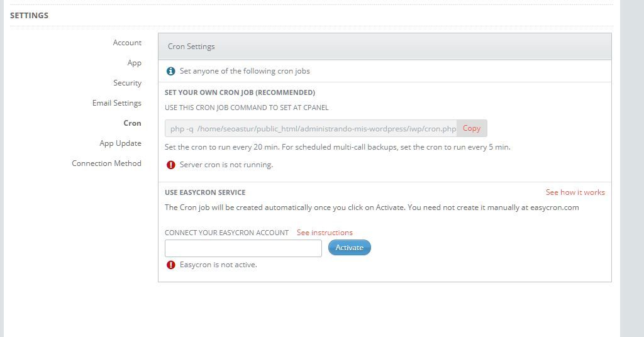
Task: Click the red warning icon for Easycron status
Action: tap(171, 265)
